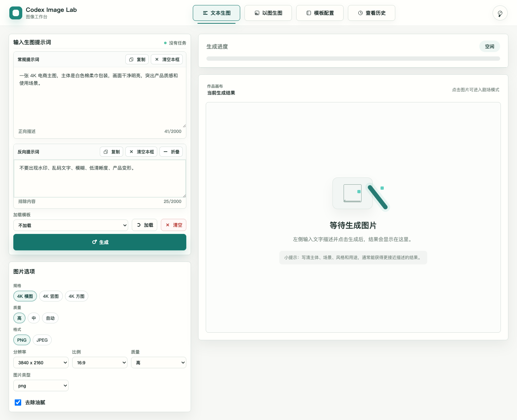Click the 小提示 tip box in canvas

click(353, 258)
